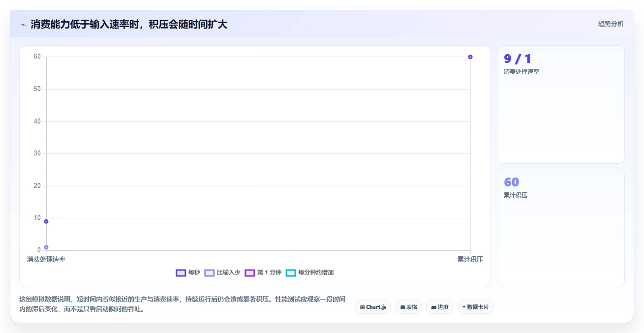Click the y-axis tick label 30
This screenshot has width=644, height=333.
click(x=37, y=153)
